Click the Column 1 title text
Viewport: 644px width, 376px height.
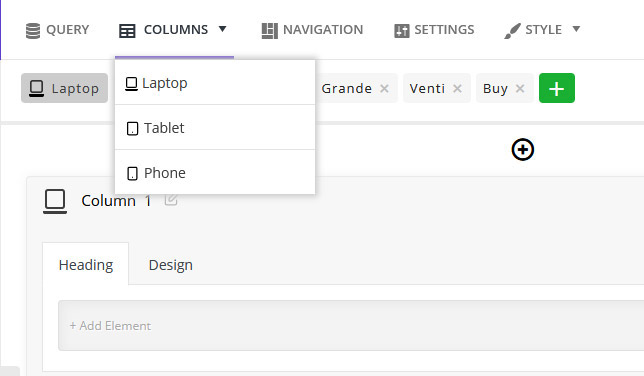[116, 201]
